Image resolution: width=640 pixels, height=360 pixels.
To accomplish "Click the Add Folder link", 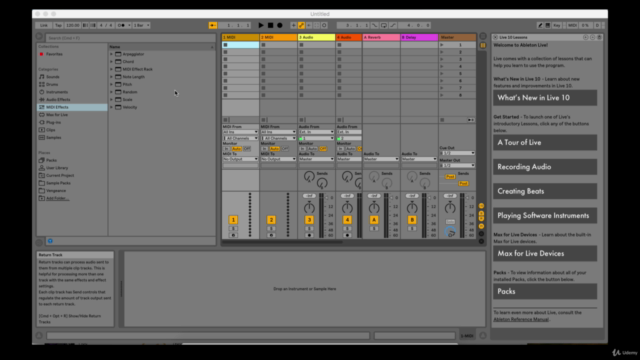I will (57, 198).
